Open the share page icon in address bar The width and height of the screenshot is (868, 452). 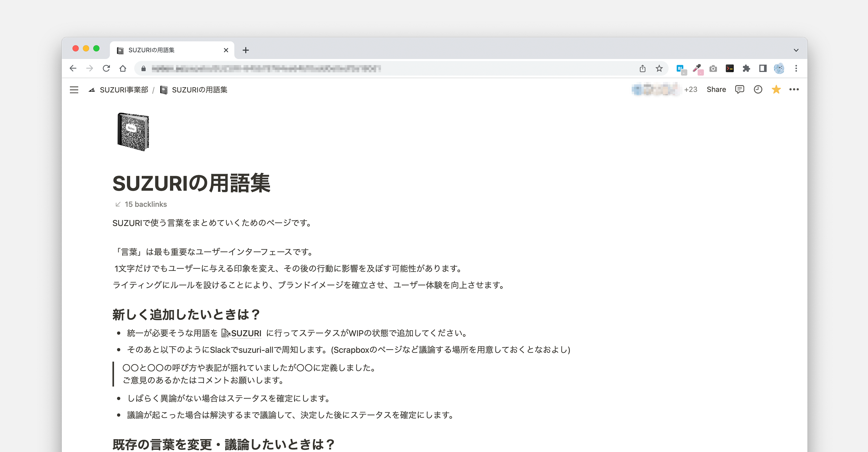coord(643,69)
